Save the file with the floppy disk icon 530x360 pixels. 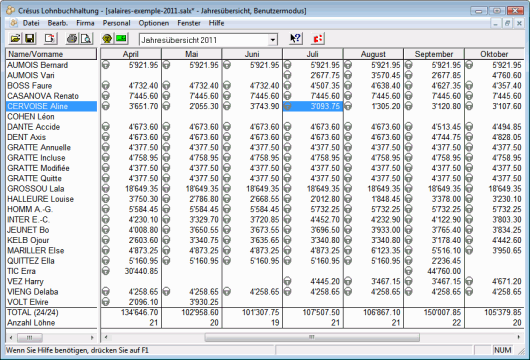point(29,39)
